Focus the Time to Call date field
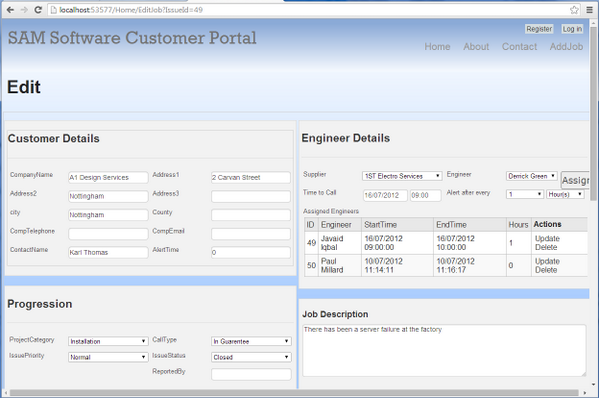599x398 pixels. [x=385, y=195]
